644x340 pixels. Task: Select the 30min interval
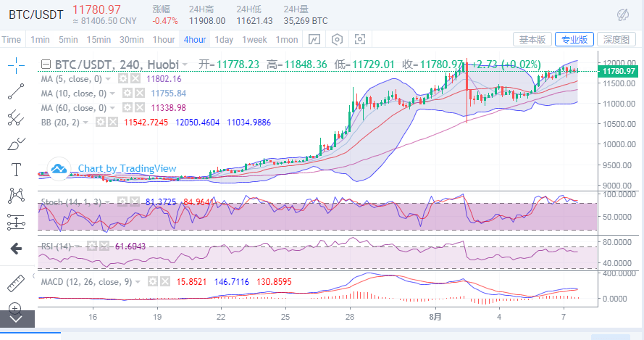point(132,39)
